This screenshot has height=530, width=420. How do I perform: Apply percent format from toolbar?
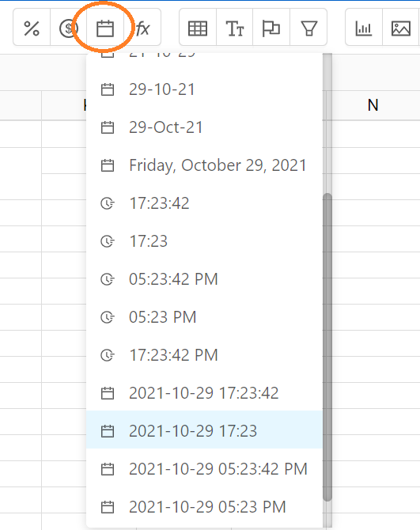pyautogui.click(x=32, y=28)
